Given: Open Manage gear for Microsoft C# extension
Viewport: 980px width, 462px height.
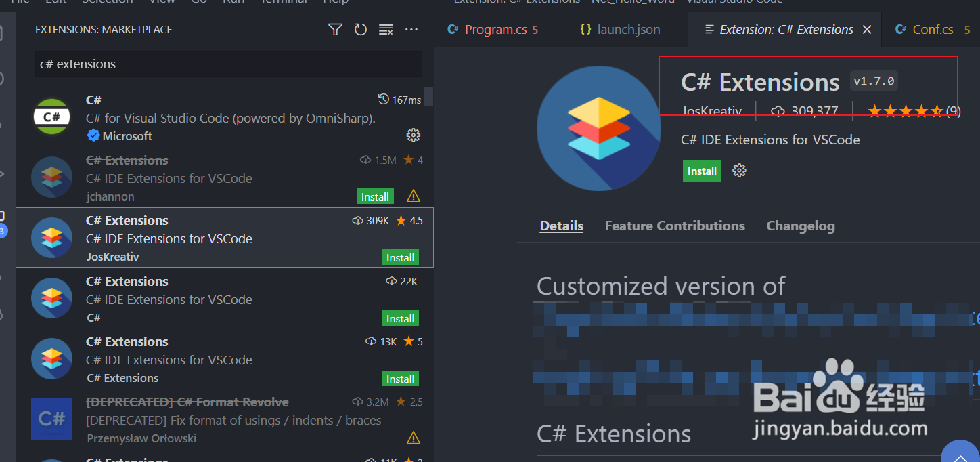Looking at the screenshot, I should pyautogui.click(x=413, y=135).
